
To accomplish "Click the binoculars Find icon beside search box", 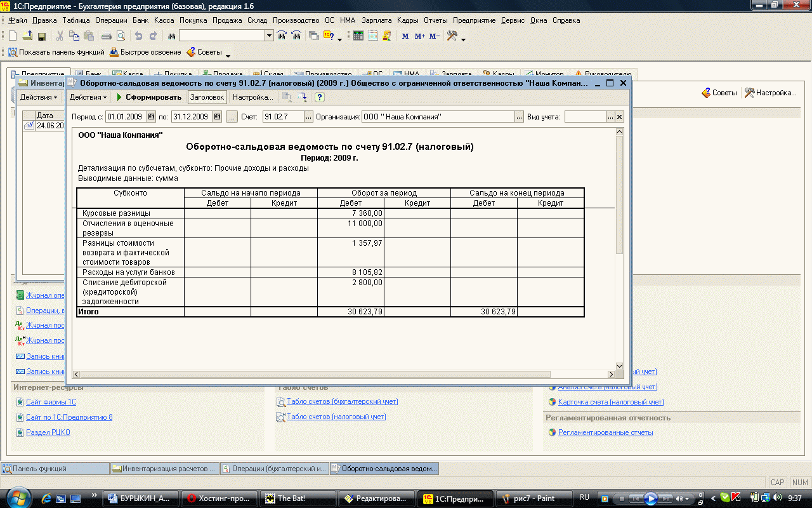I will pos(171,36).
